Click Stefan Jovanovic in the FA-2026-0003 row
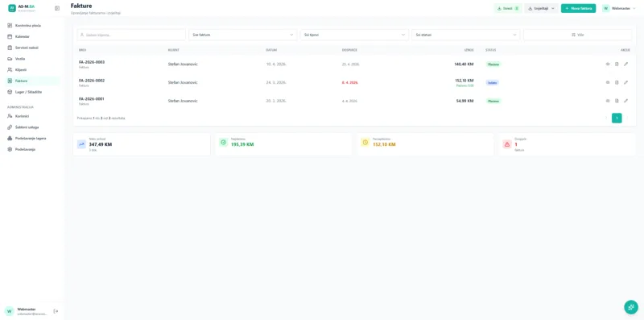This screenshot has width=644, height=320. [183, 64]
